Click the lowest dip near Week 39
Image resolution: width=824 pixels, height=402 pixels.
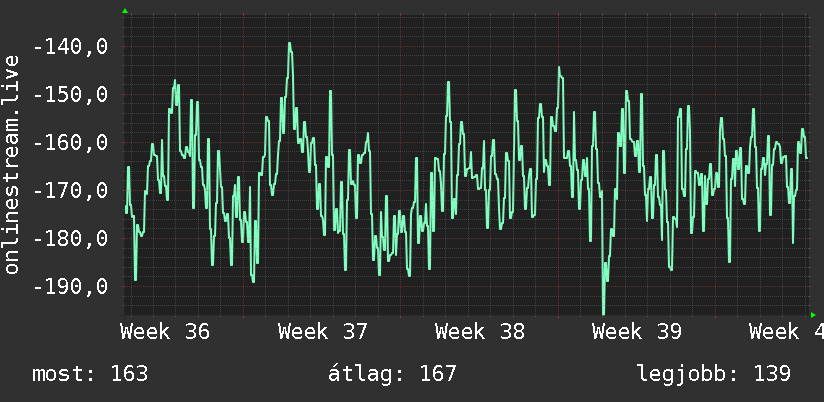coord(603,312)
